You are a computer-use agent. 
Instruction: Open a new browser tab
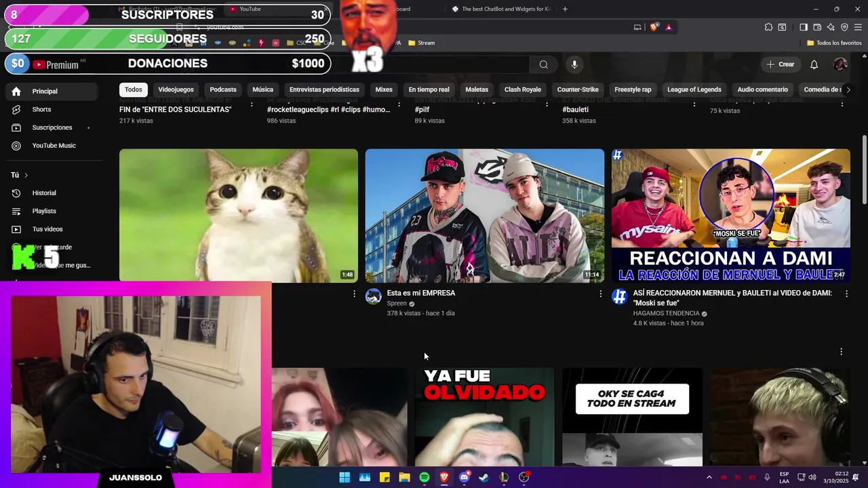point(565,9)
